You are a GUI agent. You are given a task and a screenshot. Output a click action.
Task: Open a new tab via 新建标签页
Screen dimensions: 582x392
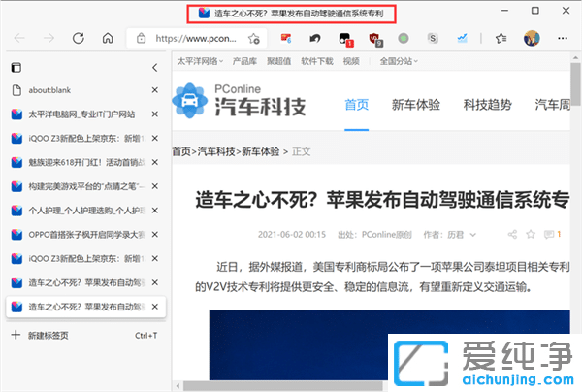(x=85, y=335)
